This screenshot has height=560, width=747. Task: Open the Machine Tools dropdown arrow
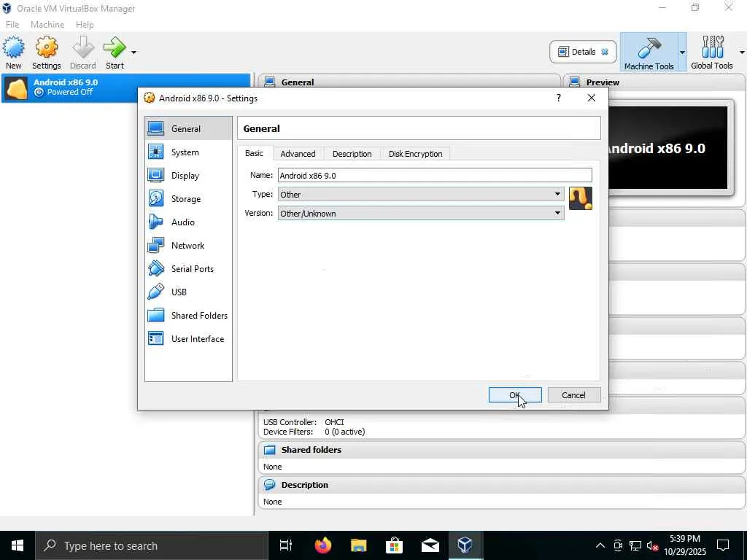[x=682, y=52]
